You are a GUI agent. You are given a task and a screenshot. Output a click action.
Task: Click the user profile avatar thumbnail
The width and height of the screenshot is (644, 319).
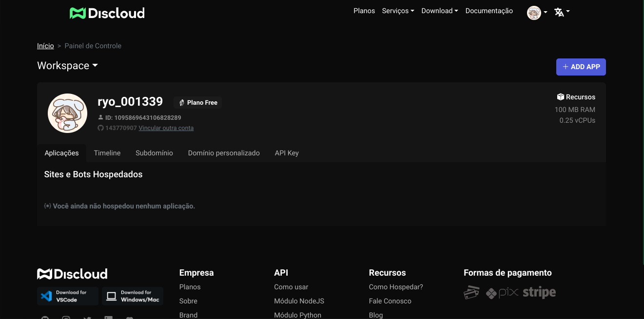[533, 13]
